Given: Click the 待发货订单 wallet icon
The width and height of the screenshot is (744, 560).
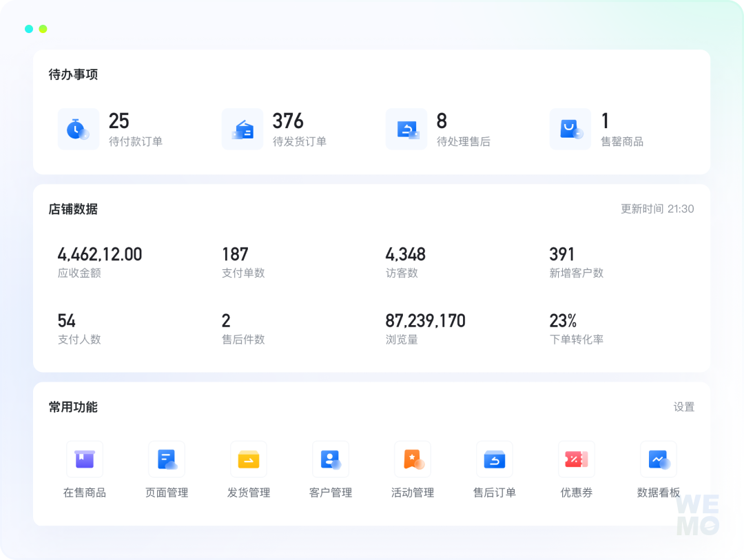Looking at the screenshot, I should (x=242, y=129).
